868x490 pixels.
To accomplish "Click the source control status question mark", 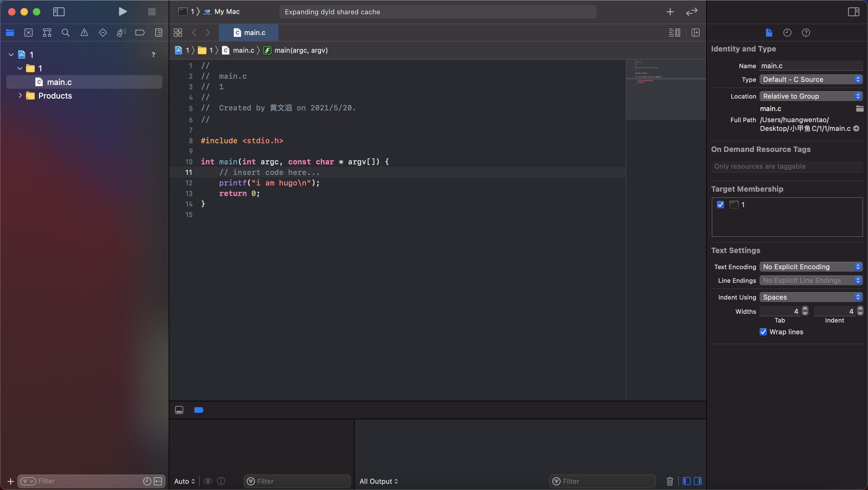I will coord(153,55).
